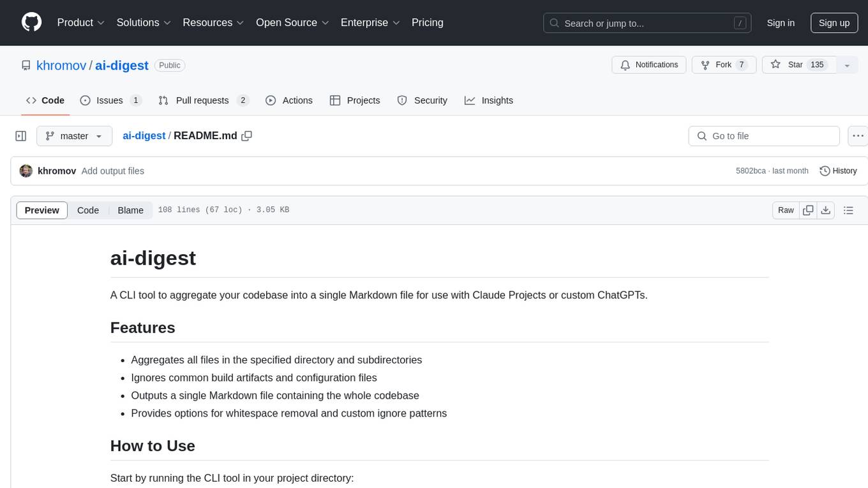Open the ai-digest repository link in header

122,65
